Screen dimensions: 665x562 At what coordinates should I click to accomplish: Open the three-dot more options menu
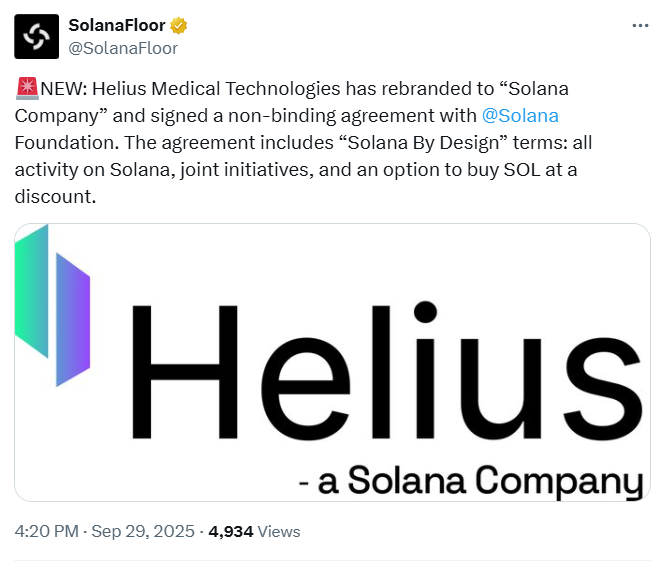click(640, 26)
